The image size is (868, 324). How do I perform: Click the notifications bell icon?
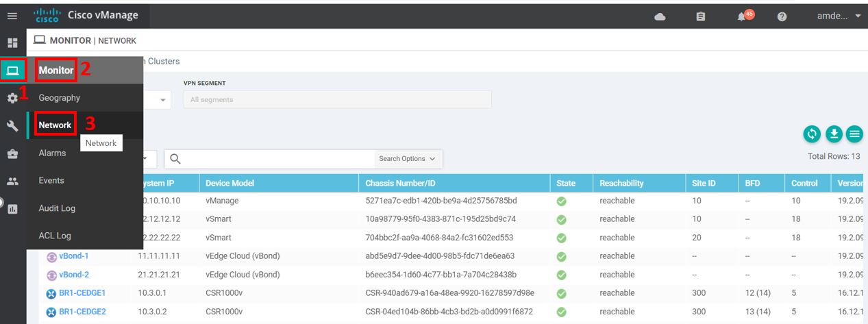pos(742,17)
